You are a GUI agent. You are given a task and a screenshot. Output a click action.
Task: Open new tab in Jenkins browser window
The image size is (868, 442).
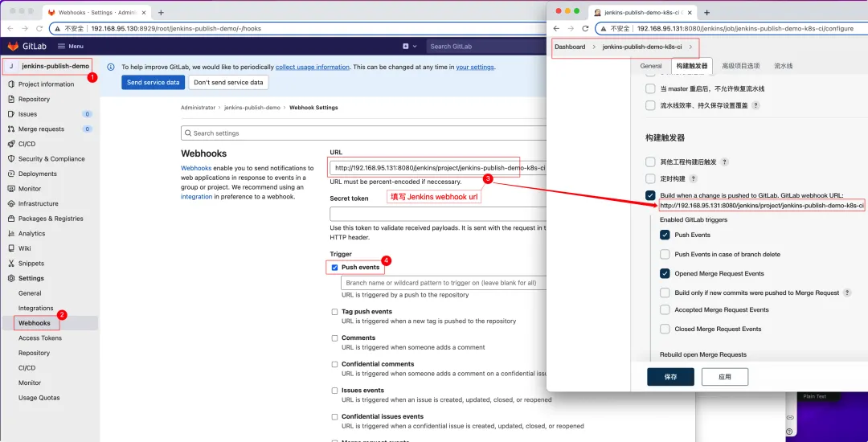click(707, 12)
